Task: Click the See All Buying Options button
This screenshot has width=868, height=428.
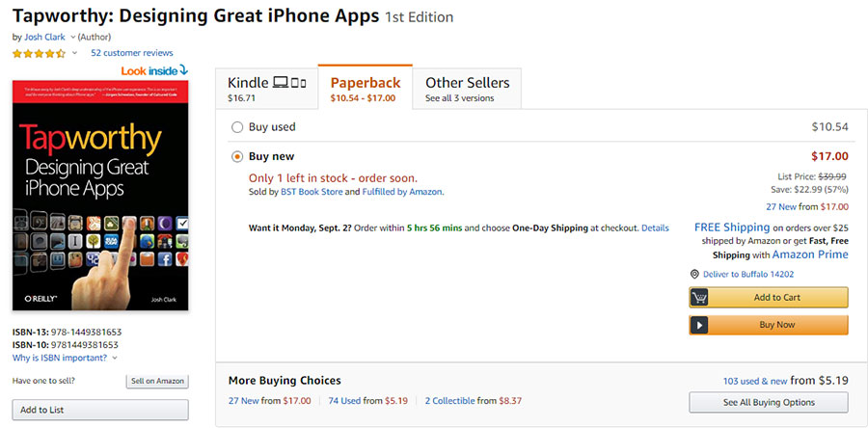Action: [x=769, y=403]
